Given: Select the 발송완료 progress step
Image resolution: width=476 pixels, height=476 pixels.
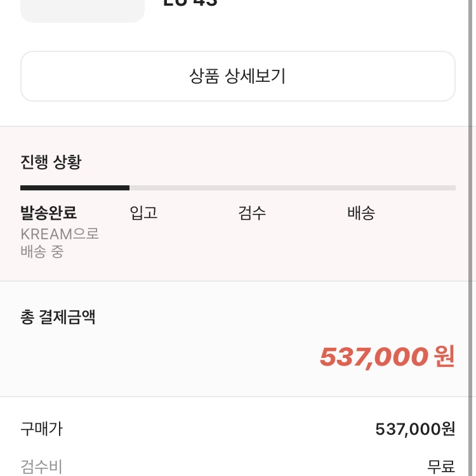Looking at the screenshot, I should click(x=49, y=213).
